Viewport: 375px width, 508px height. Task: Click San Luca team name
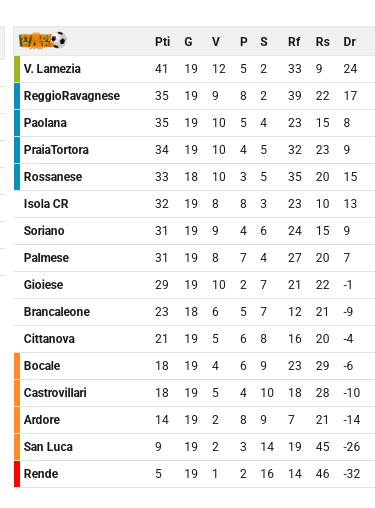(x=48, y=447)
